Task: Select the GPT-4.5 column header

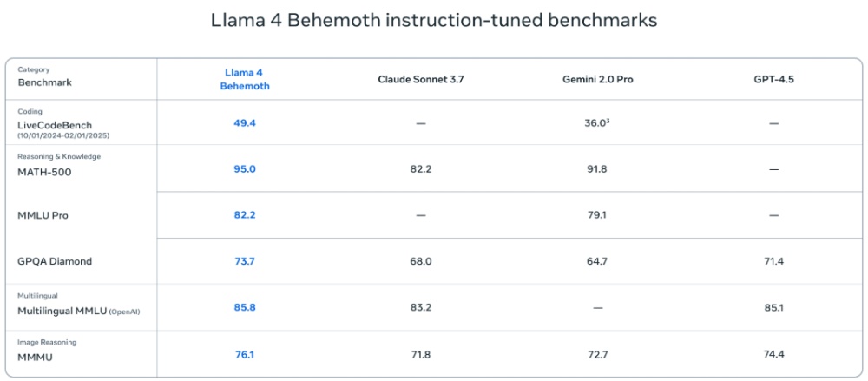Action: (x=774, y=79)
